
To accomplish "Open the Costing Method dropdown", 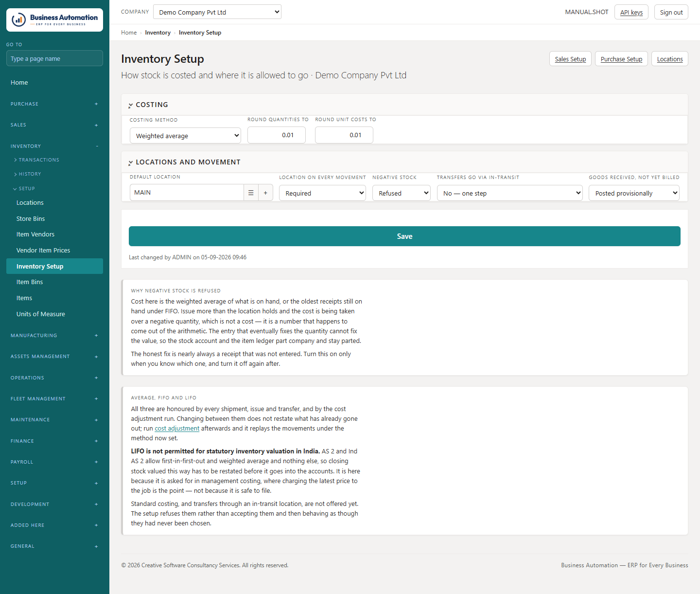I will click(185, 136).
